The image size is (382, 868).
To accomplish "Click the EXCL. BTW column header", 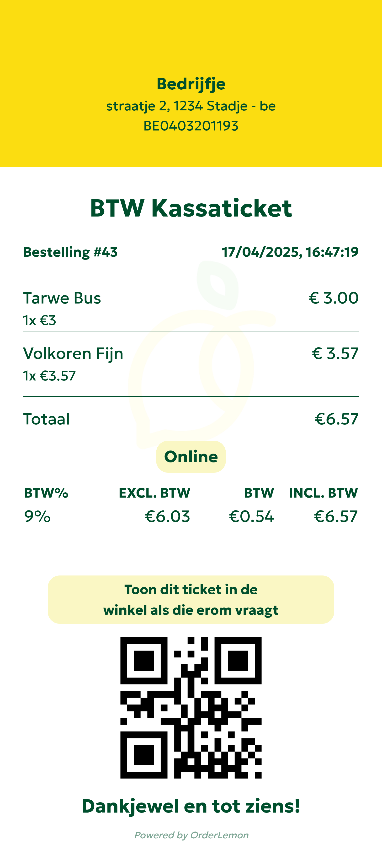I will point(154,493).
